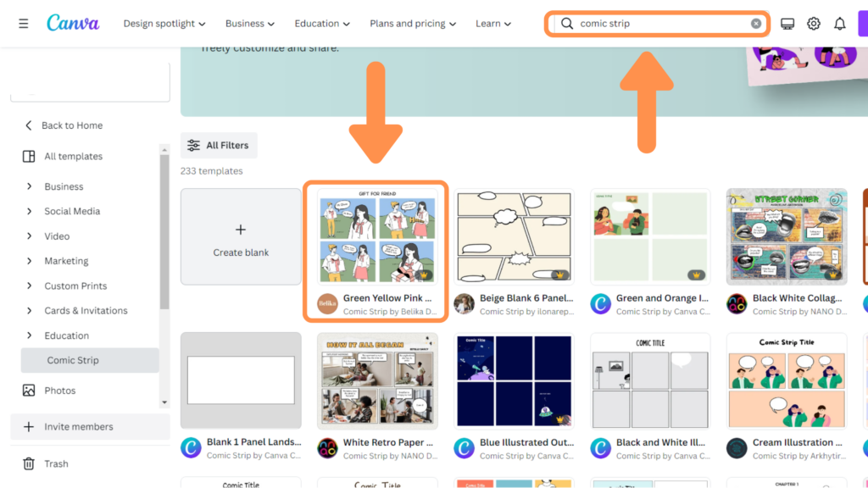Clear the search text with the X icon
The width and height of the screenshot is (868, 488).
755,23
